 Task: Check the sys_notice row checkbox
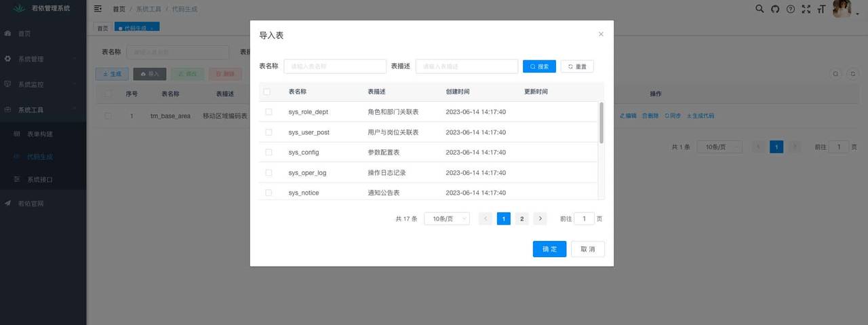[269, 193]
